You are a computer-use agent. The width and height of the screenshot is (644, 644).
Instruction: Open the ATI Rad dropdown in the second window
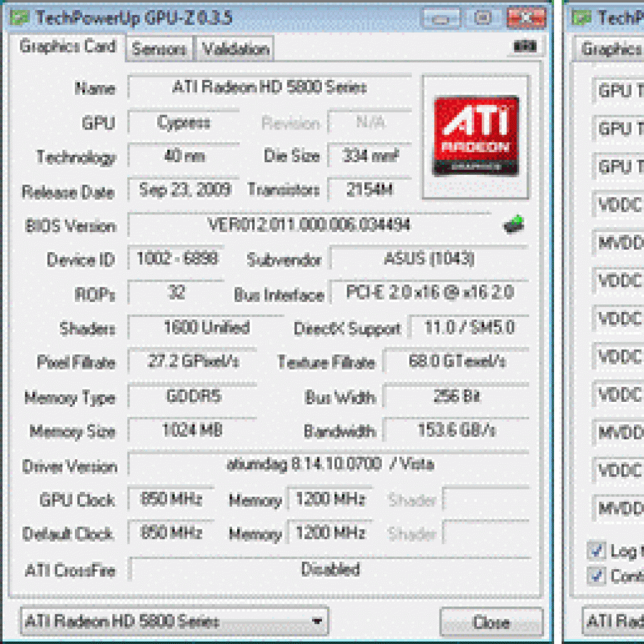(614, 621)
